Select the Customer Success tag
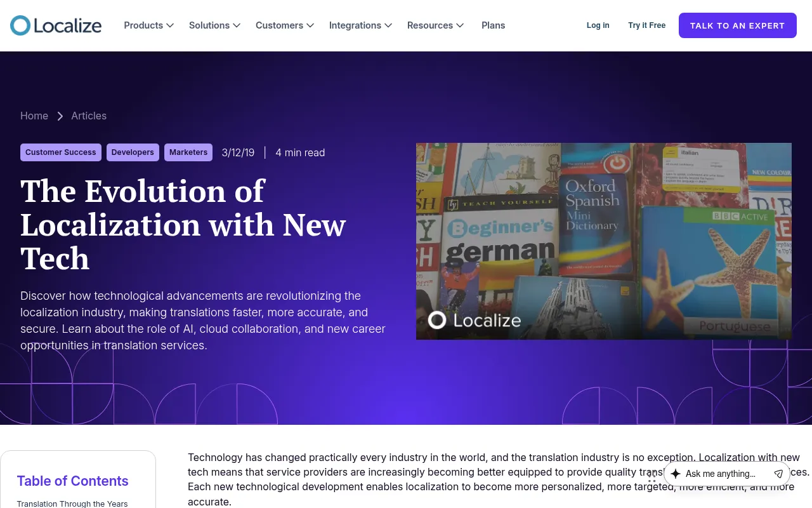Viewport: 812px width, 508px height. tap(61, 152)
